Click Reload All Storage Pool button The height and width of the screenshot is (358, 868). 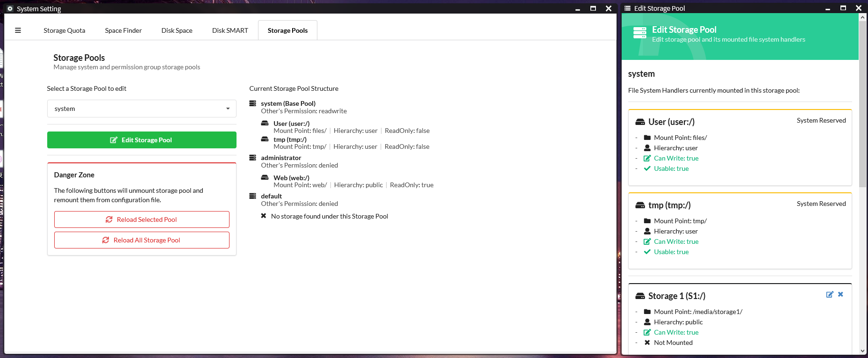pyautogui.click(x=142, y=240)
